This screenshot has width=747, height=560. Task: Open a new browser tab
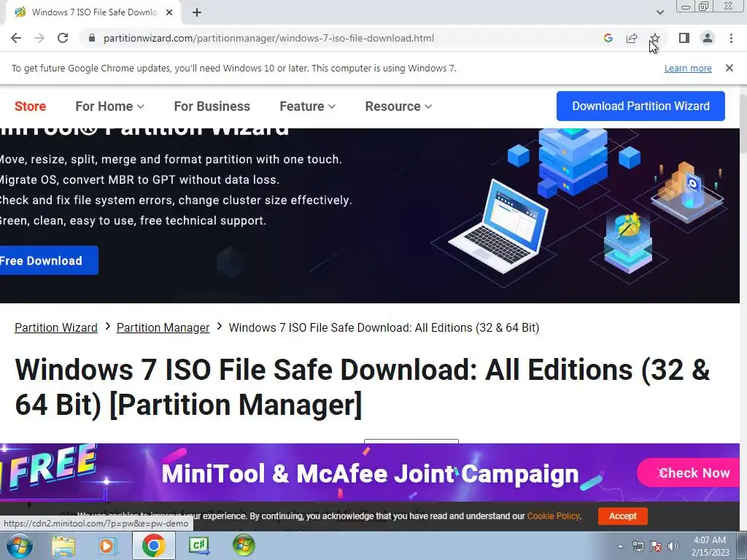click(197, 12)
